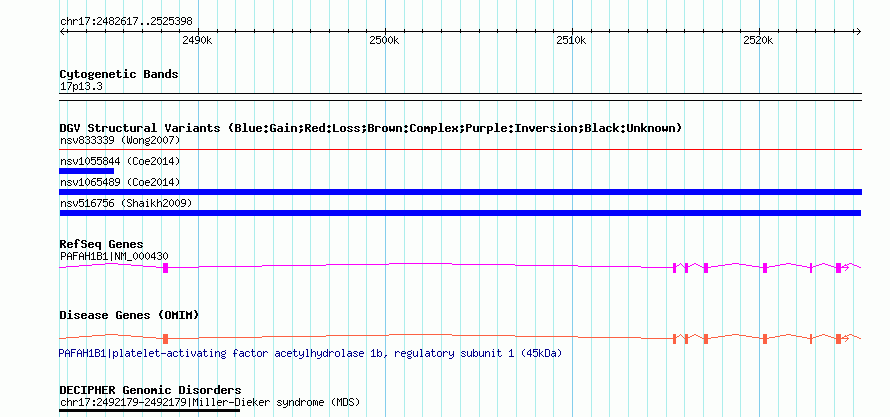Click the 2500k ruler tick label

[384, 41]
